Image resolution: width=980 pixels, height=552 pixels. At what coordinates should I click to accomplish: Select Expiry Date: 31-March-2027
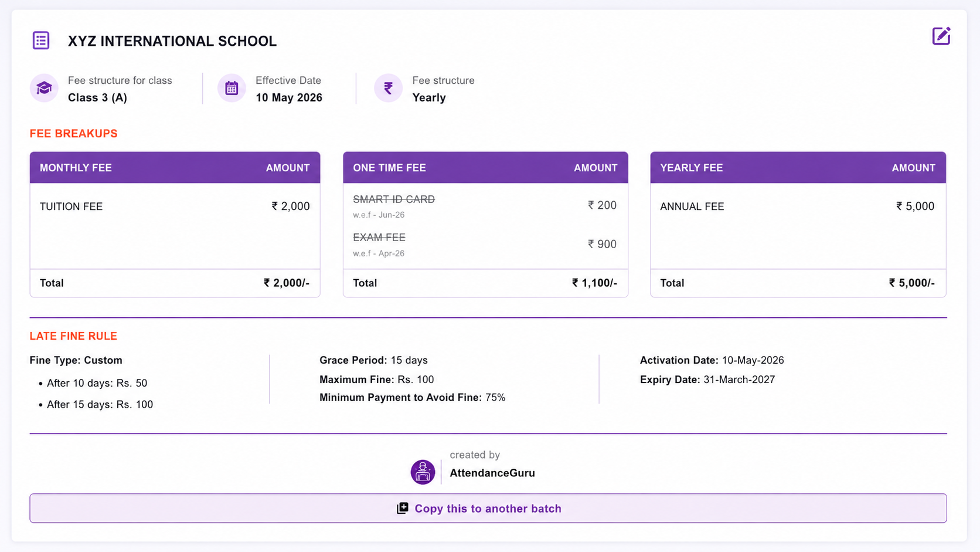click(707, 380)
